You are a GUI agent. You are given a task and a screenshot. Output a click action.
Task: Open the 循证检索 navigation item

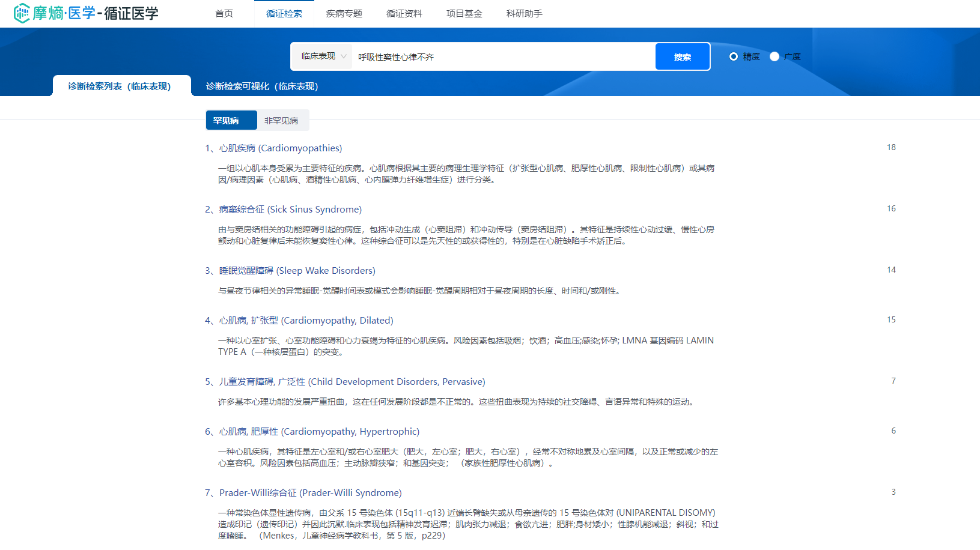coord(284,14)
